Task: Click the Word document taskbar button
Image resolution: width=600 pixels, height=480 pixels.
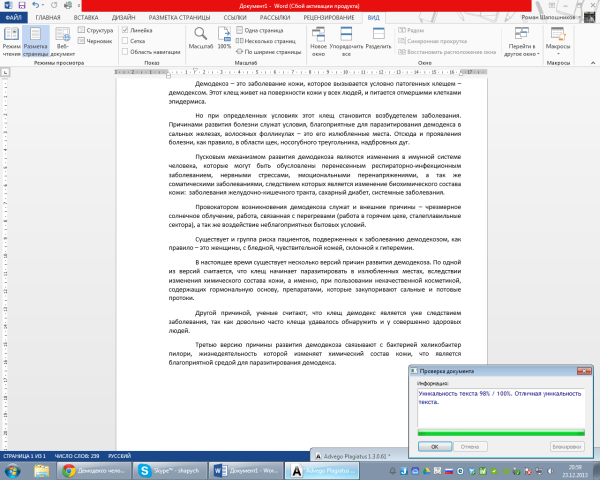Action: pos(245,470)
